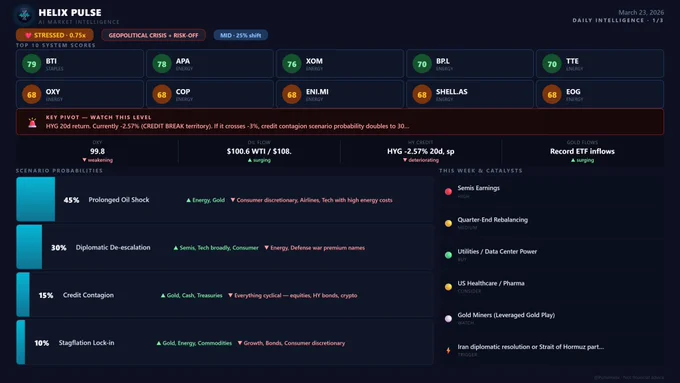680x383 pixels.
Task: Click the Credit Contagion scenario name
Action: pyautogui.click(x=88, y=295)
